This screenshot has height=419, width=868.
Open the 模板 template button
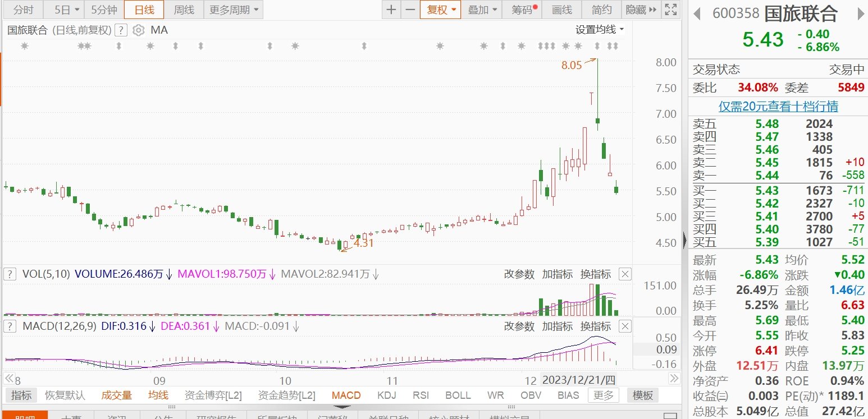(x=642, y=395)
